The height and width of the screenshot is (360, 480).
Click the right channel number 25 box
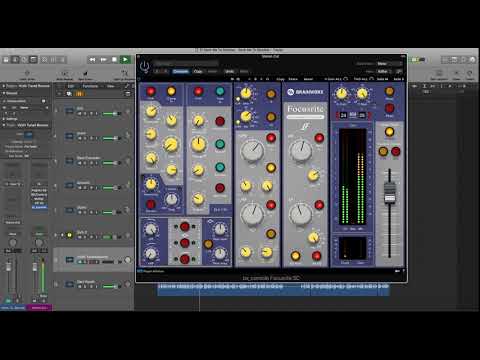tap(362, 115)
